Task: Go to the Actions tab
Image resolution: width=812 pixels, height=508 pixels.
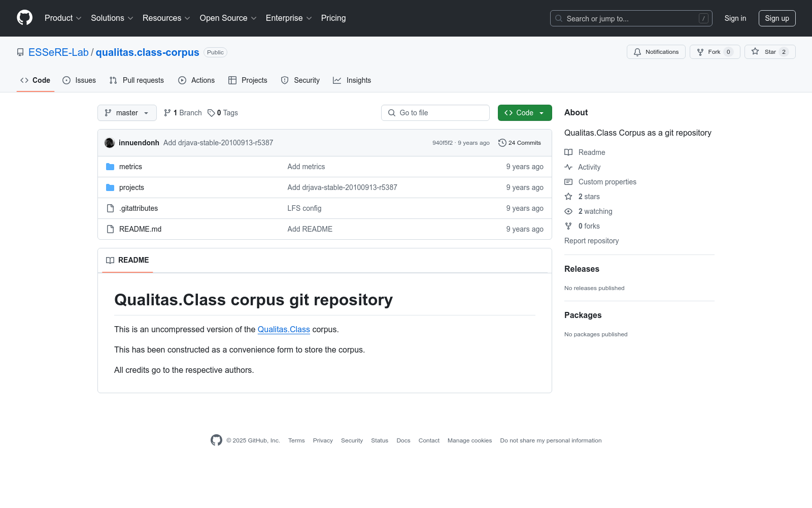Action: (x=196, y=80)
